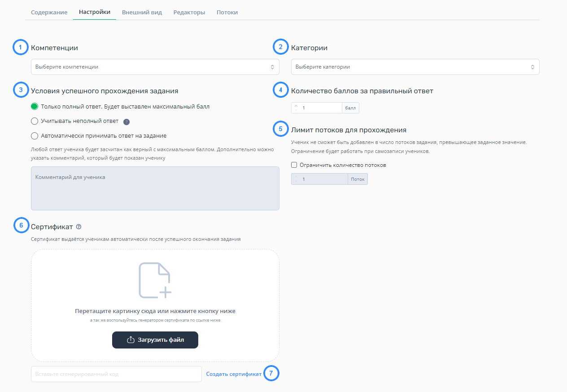
Task: Click numbered marker 4 beside Количество баллов
Action: pos(280,90)
